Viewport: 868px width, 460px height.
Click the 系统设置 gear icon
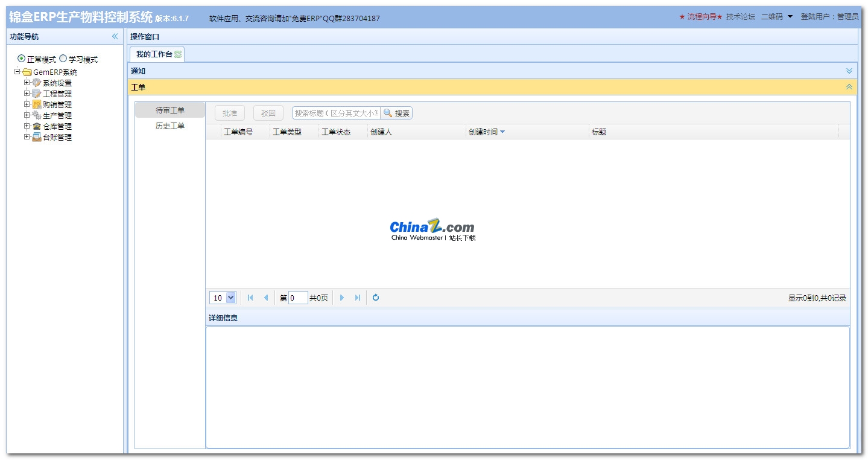[x=37, y=83]
